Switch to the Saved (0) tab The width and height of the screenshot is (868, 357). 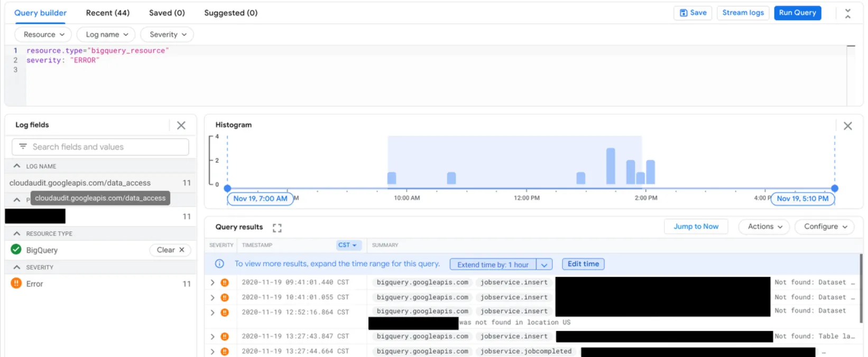[167, 13]
